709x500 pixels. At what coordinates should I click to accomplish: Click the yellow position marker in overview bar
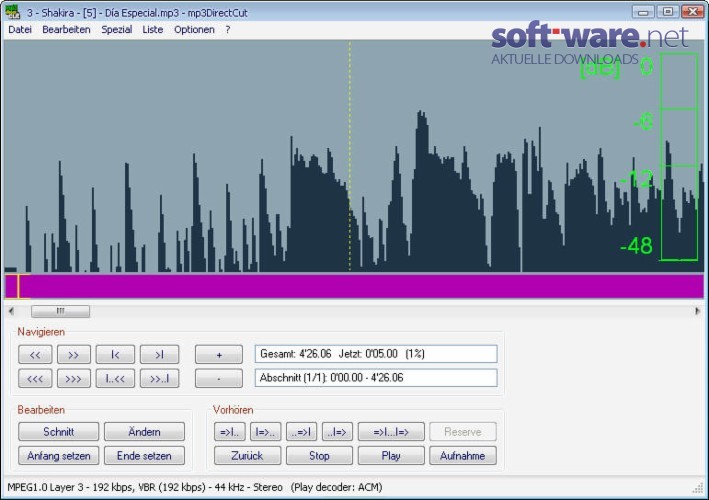pyautogui.click(x=18, y=287)
